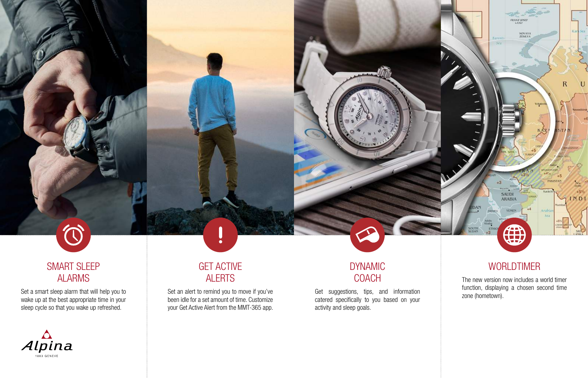This screenshot has height=378, width=588.
Task: Select the Smart Sleep Alarms heading
Action: 73,272
